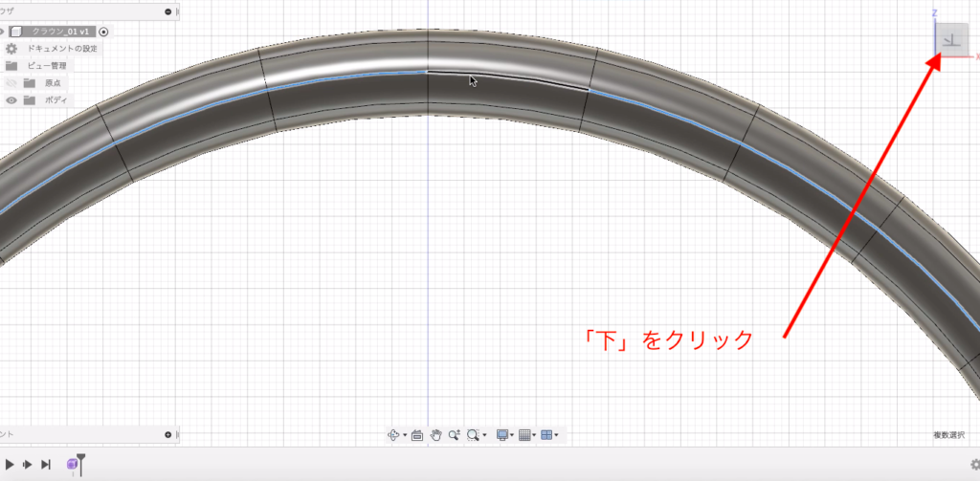Viewport: 980px width, 481px height.
Task: Select the Zoom magnifier with plus
Action: click(x=455, y=435)
